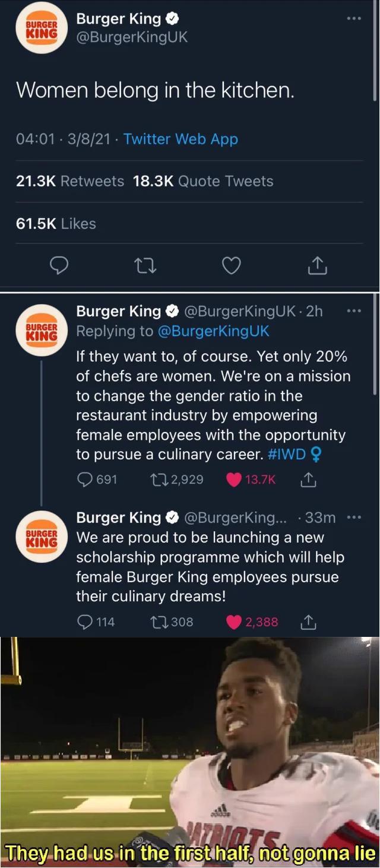The image size is (380, 868).
Task: Share the '20% of chefs' reply tweet
Action: (x=309, y=479)
